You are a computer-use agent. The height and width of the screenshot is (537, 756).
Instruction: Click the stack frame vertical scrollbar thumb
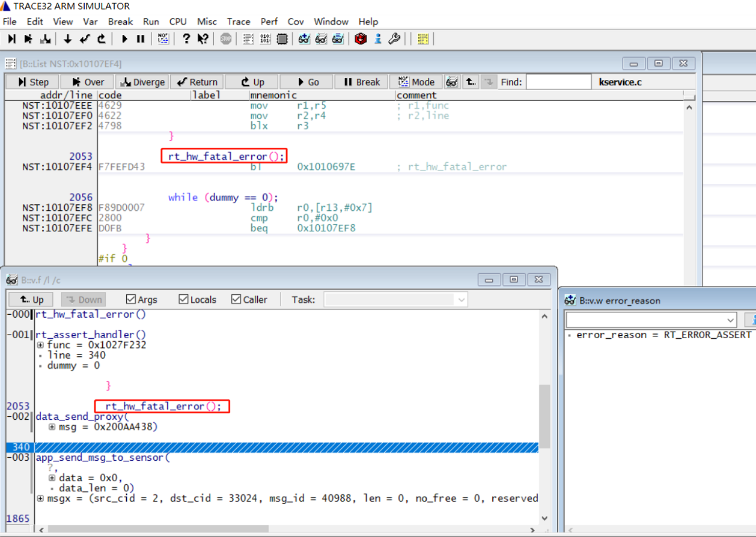[544, 417]
